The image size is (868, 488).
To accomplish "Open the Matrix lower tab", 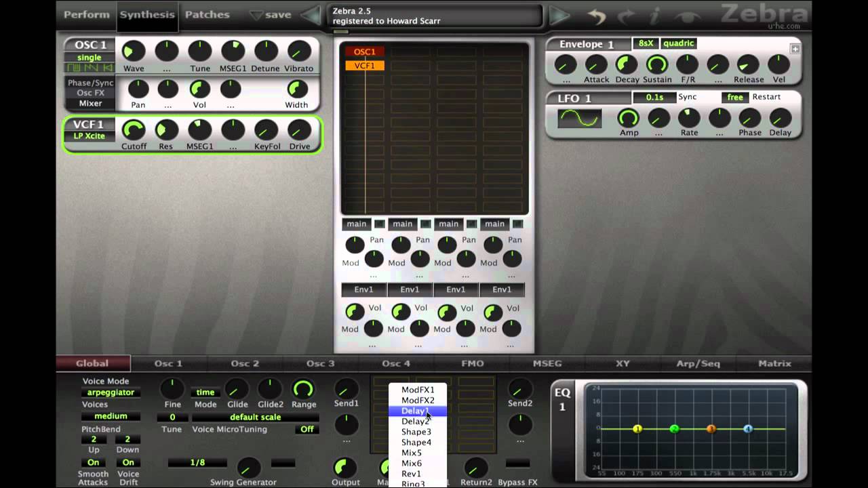I will (774, 363).
